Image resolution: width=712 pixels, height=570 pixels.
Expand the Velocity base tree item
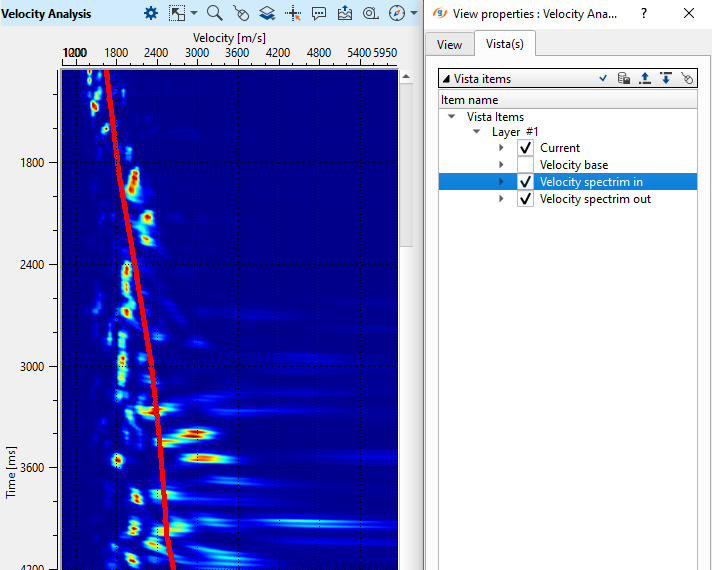pyautogui.click(x=502, y=165)
